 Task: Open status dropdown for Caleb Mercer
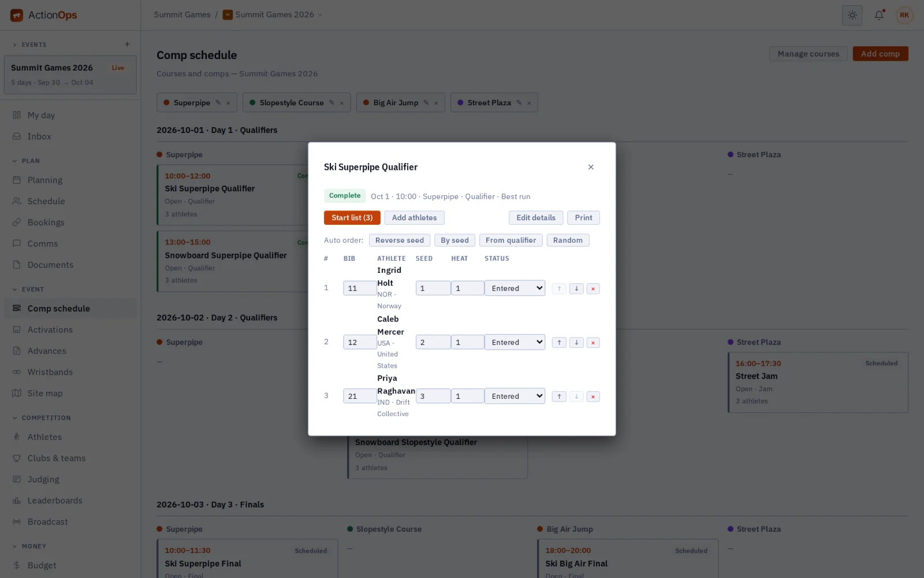pyautogui.click(x=515, y=342)
